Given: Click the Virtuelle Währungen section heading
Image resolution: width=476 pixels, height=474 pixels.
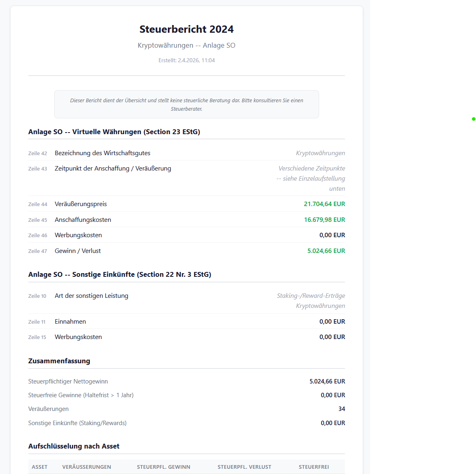Looking at the screenshot, I should coord(114,132).
